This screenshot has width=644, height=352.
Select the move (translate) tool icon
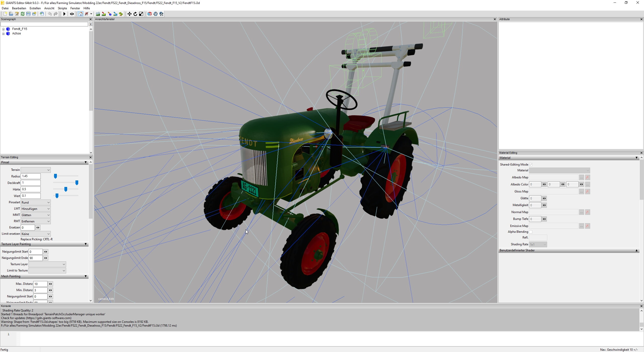129,14
